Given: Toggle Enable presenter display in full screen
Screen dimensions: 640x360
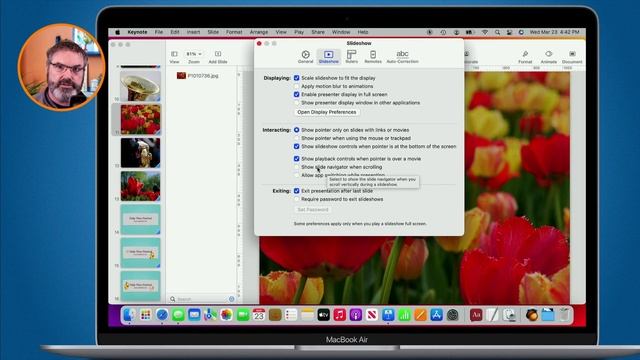Looking at the screenshot, I should (297, 94).
